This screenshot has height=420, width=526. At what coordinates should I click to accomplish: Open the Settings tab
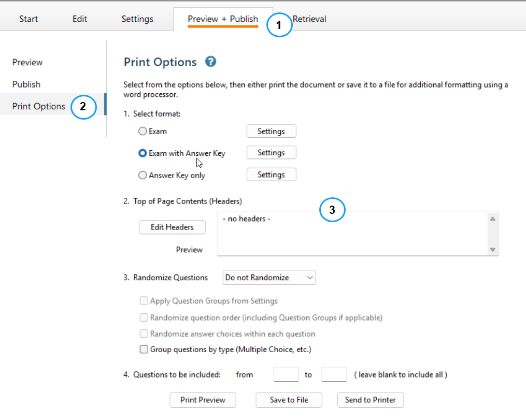click(x=137, y=19)
